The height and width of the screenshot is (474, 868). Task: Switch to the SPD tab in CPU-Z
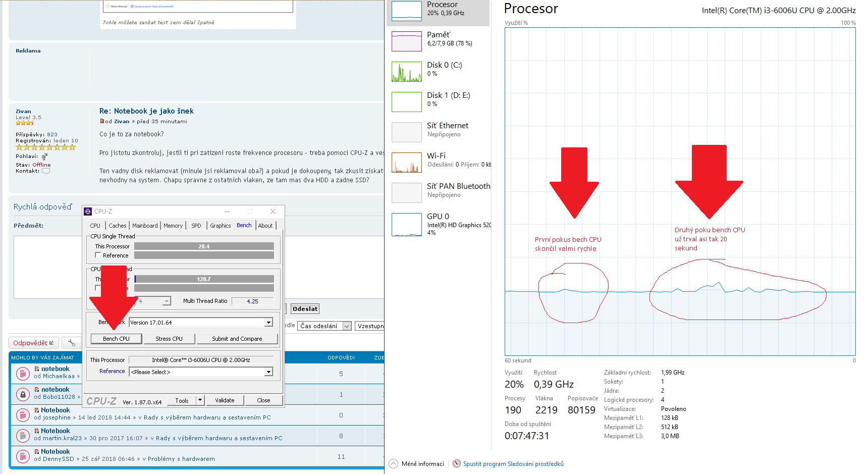pyautogui.click(x=196, y=226)
